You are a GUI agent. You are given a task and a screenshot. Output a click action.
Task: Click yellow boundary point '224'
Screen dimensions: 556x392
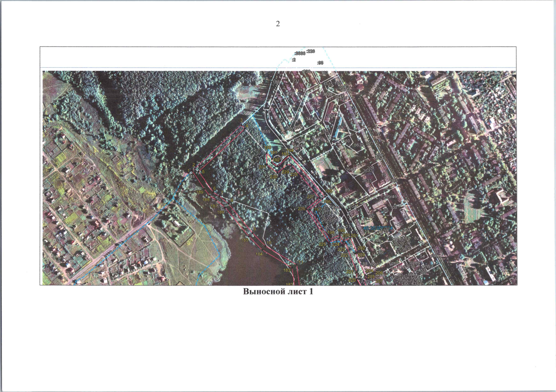(336, 244)
